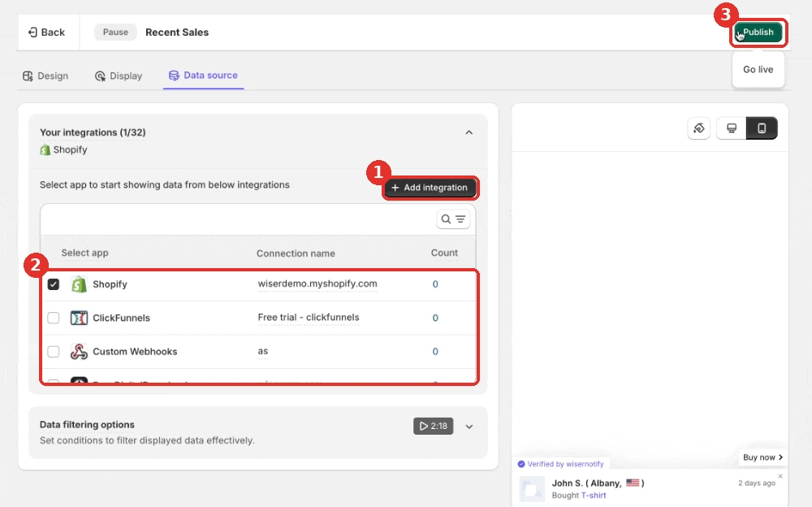This screenshot has width=812, height=507.
Task: Click Verified by wisernotify badge
Action: click(561, 464)
